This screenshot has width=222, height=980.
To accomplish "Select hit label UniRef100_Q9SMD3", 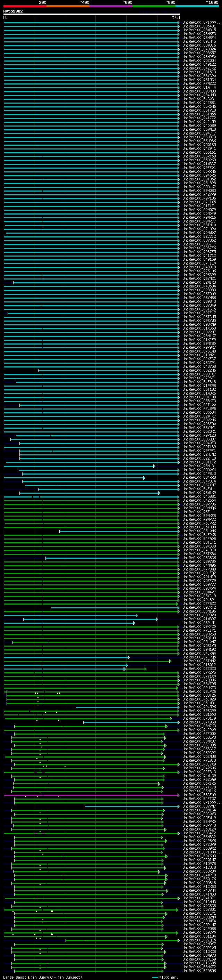I will [x=199, y=91].
